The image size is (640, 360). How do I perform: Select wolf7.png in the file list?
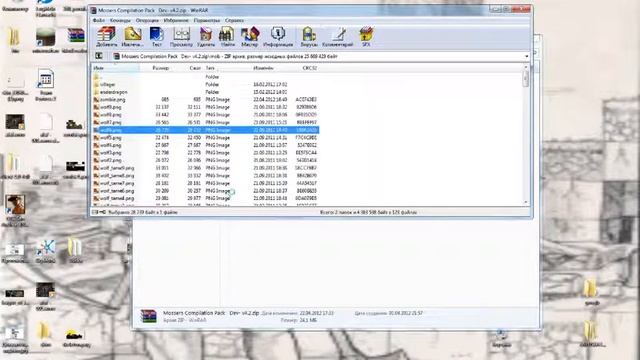205,122
